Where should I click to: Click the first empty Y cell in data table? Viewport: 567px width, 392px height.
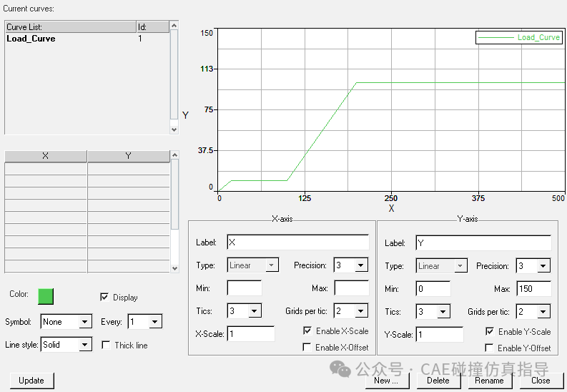click(x=129, y=169)
